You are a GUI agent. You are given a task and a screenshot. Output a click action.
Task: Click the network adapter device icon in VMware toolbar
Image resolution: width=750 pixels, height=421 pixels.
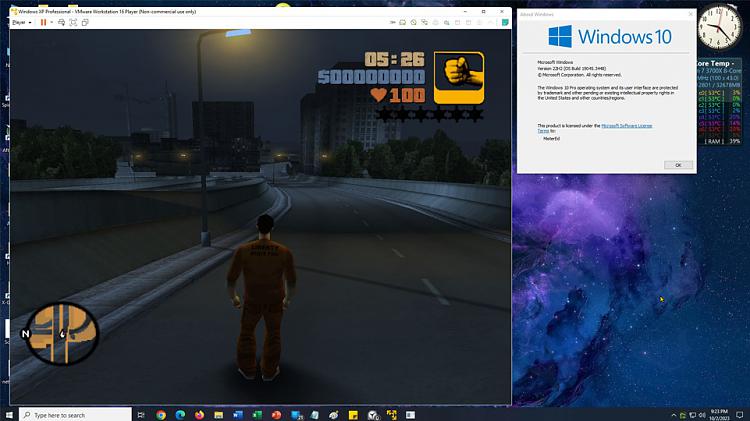[424, 22]
